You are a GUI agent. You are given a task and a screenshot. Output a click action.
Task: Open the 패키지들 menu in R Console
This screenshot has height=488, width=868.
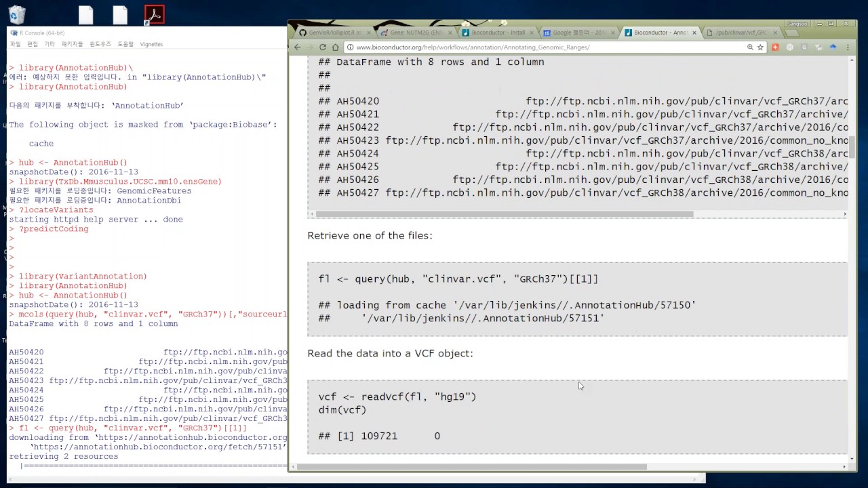pyautogui.click(x=72, y=44)
